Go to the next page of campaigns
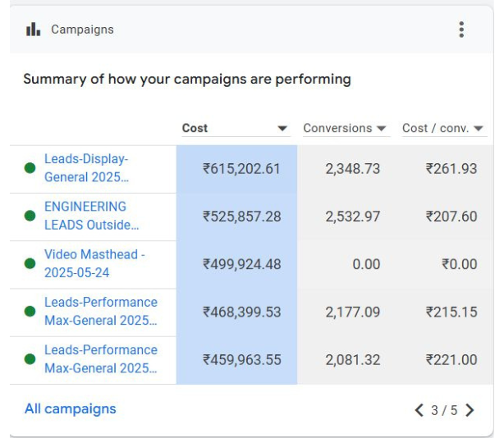The image size is (504, 438). 470,410
